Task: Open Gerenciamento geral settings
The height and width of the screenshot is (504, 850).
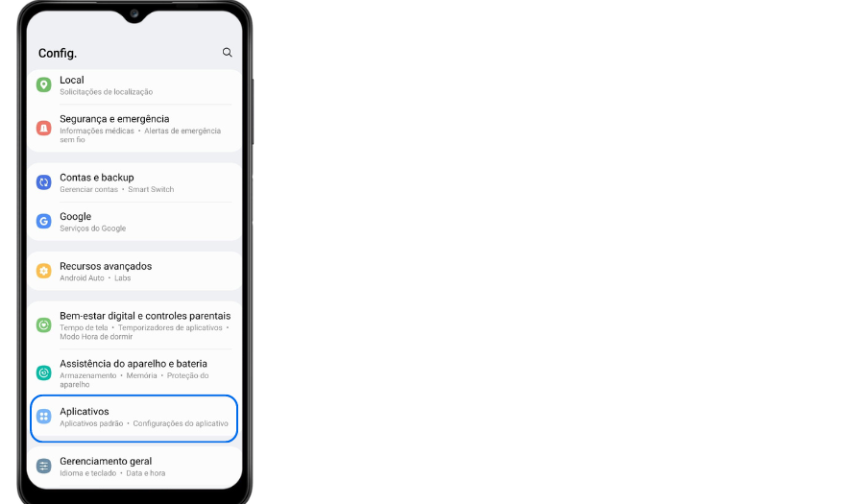Action: (x=134, y=466)
